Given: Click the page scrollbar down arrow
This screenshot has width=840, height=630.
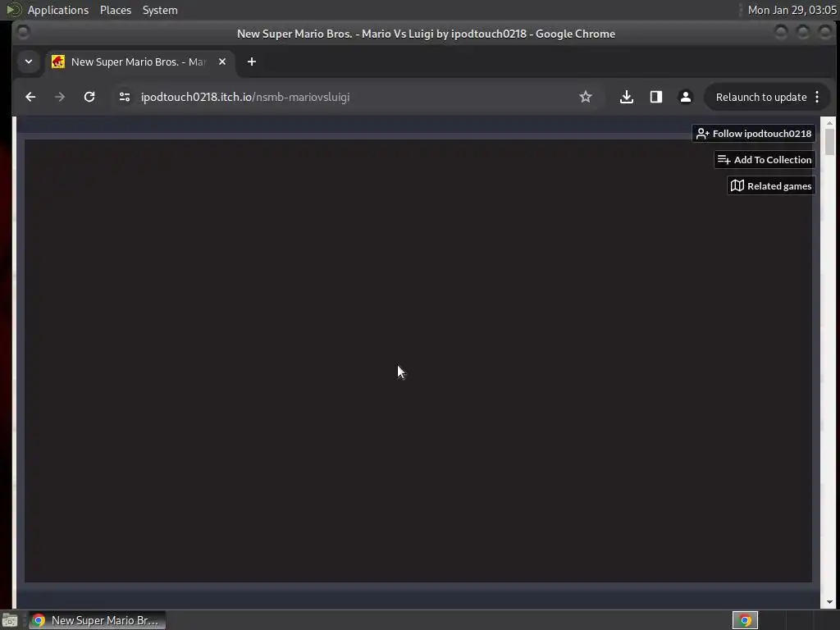Looking at the screenshot, I should pos(829,602).
